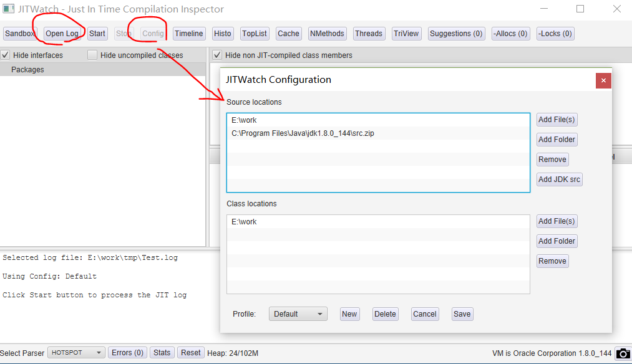Image resolution: width=632 pixels, height=364 pixels.
Task: Open Suggestions (0) list
Action: (456, 34)
